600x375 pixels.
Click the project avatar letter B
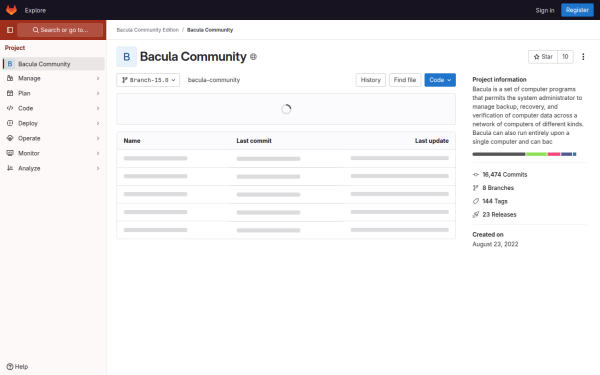click(x=127, y=57)
